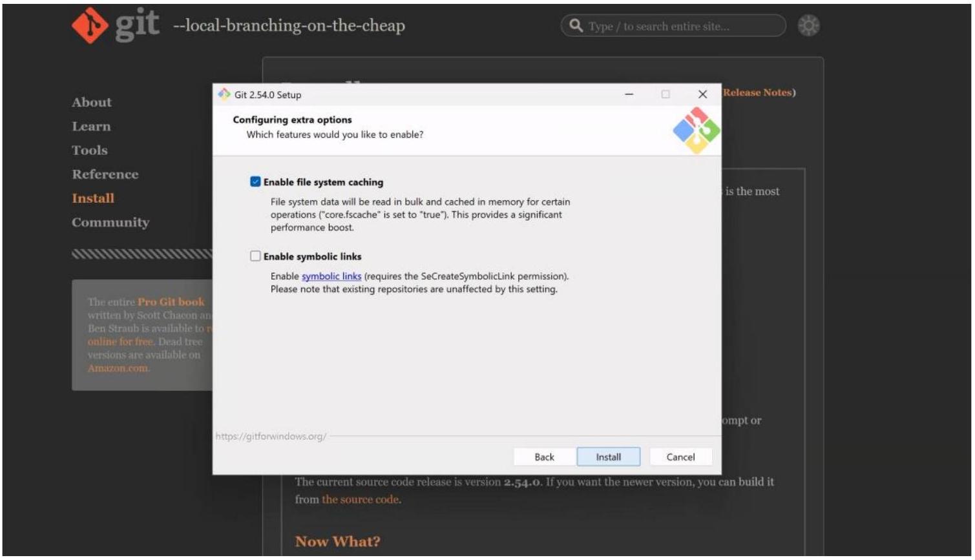Click the Git Setup title bar icon
The width and height of the screenshot is (975, 560).
[224, 94]
